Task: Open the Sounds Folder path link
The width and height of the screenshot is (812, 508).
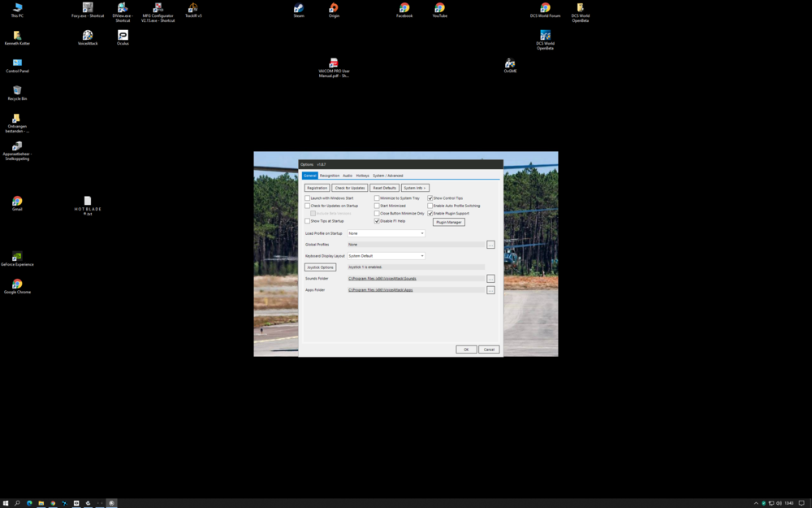Action: [382, 278]
